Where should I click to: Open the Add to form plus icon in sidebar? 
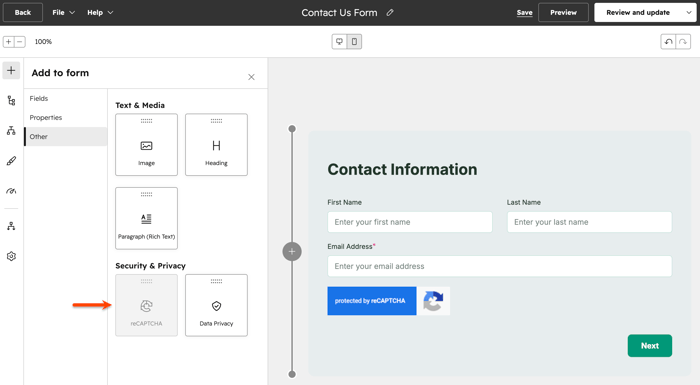11,71
